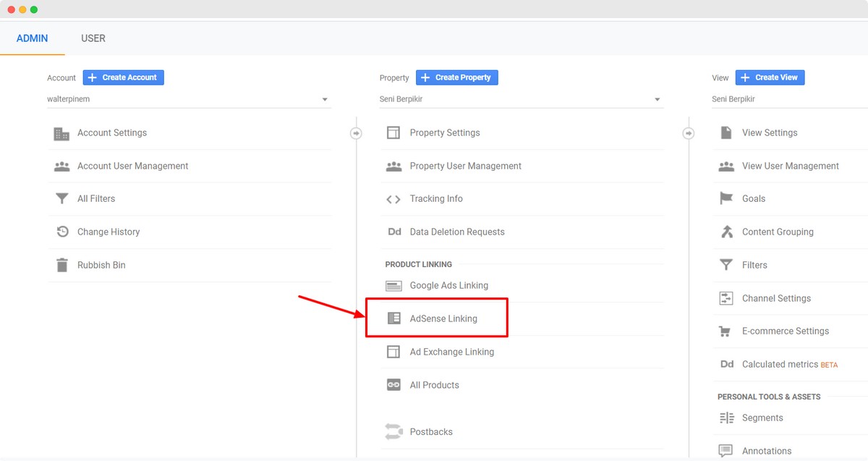The width and height of the screenshot is (868, 461).
Task: Open Postbacks
Action: pyautogui.click(x=431, y=432)
